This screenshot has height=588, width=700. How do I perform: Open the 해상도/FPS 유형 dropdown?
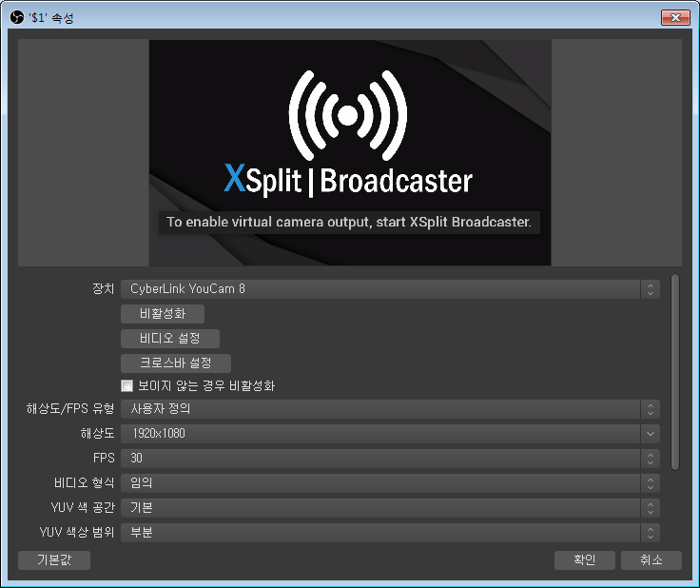coord(390,409)
